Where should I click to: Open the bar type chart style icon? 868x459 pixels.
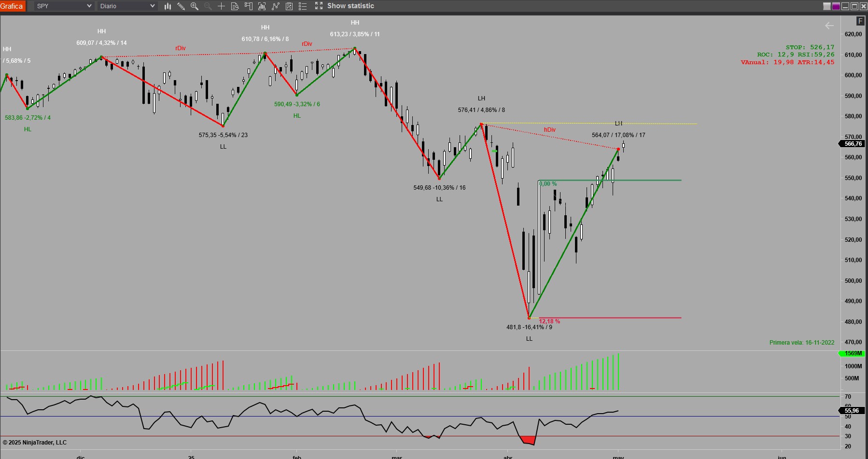tap(168, 6)
